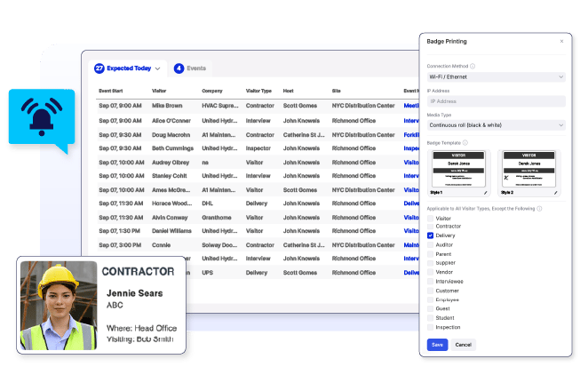Screen dimensions: 588x375
Task: Click the 27 count badge on Expected Today
Action: pos(99,68)
